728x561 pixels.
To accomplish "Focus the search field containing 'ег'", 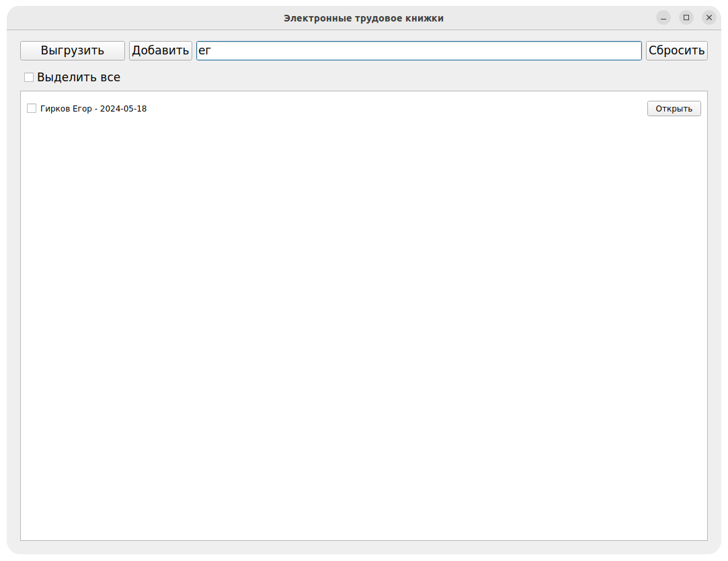I will pyautogui.click(x=418, y=50).
